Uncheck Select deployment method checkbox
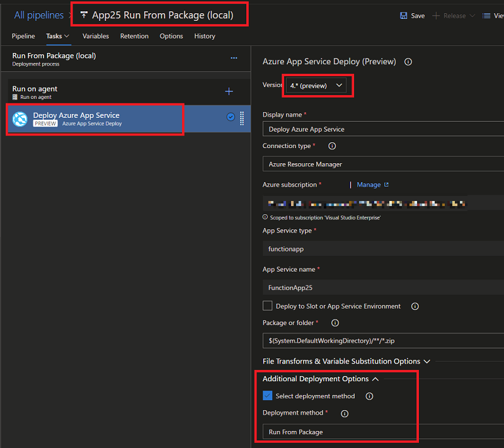This screenshot has height=448, width=504. 267,396
